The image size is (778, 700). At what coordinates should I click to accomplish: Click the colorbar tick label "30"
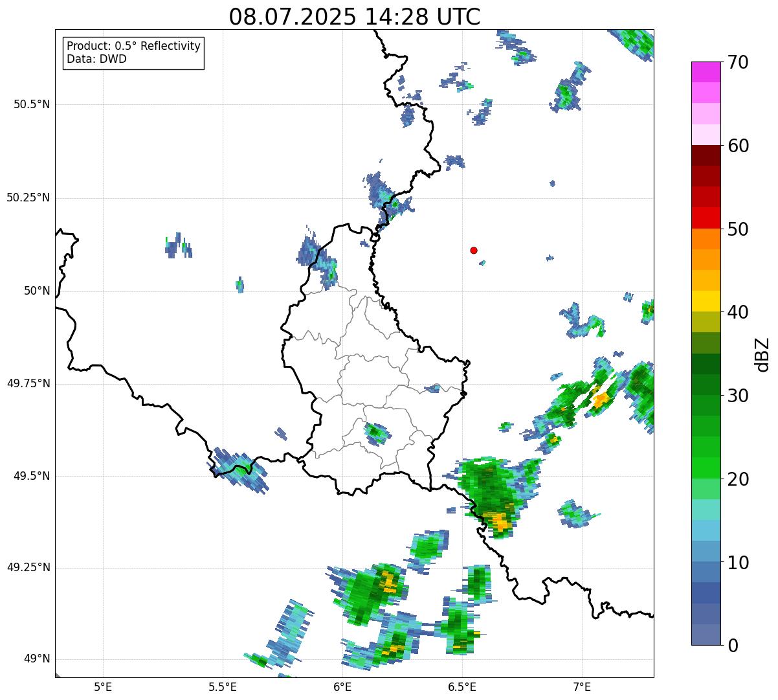point(738,396)
